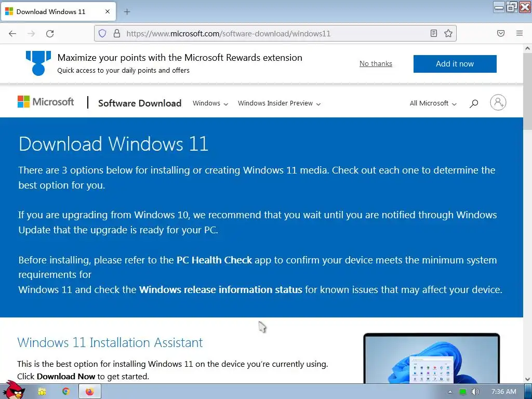Open a new tab with plus button
Image resolution: width=532 pixels, height=399 pixels.
click(x=127, y=12)
